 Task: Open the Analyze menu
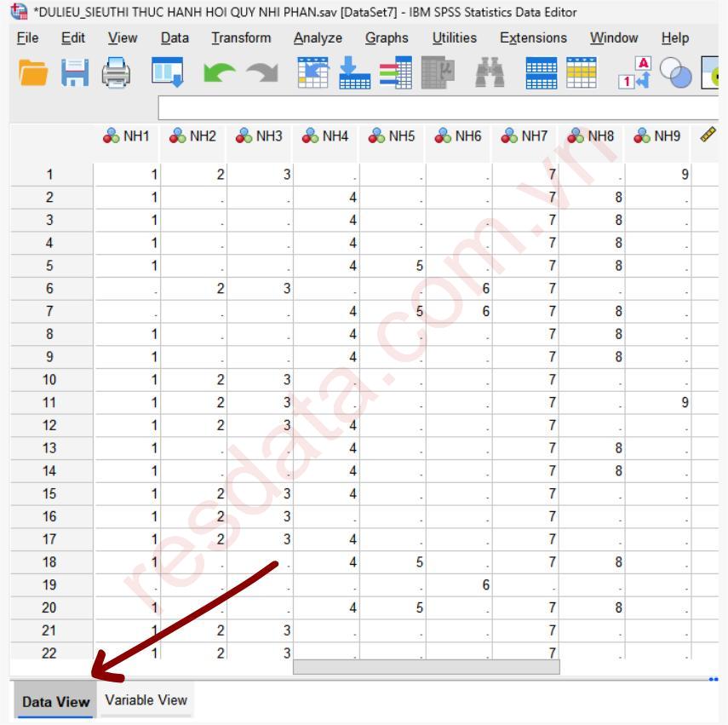pos(318,38)
